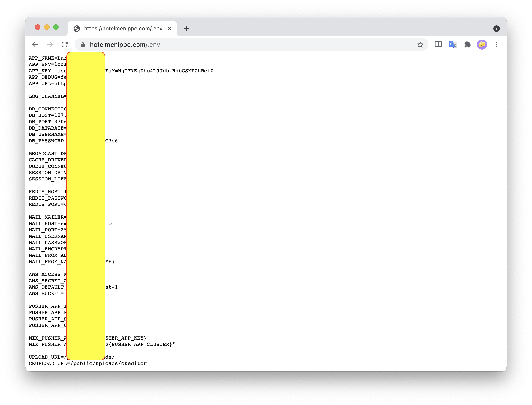The image size is (532, 405).
Task: Click the APP_KEY=base line start
Action: coord(47,71)
